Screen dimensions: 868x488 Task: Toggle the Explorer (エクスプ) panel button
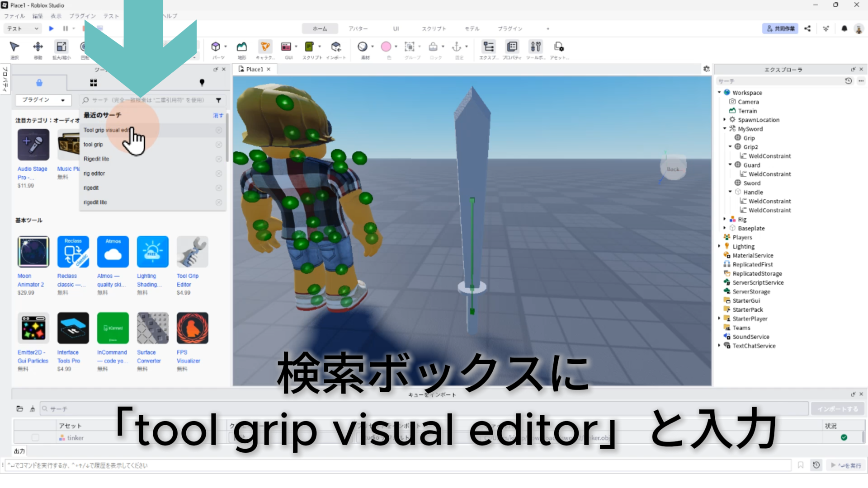[488, 47]
